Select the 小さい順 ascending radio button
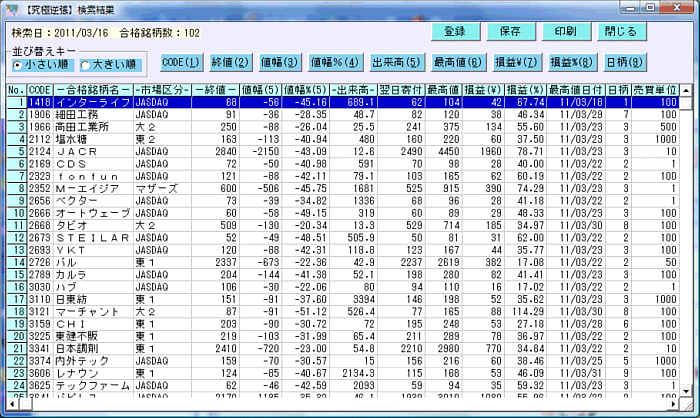Image resolution: width=700 pixels, height=418 pixels. [17, 64]
